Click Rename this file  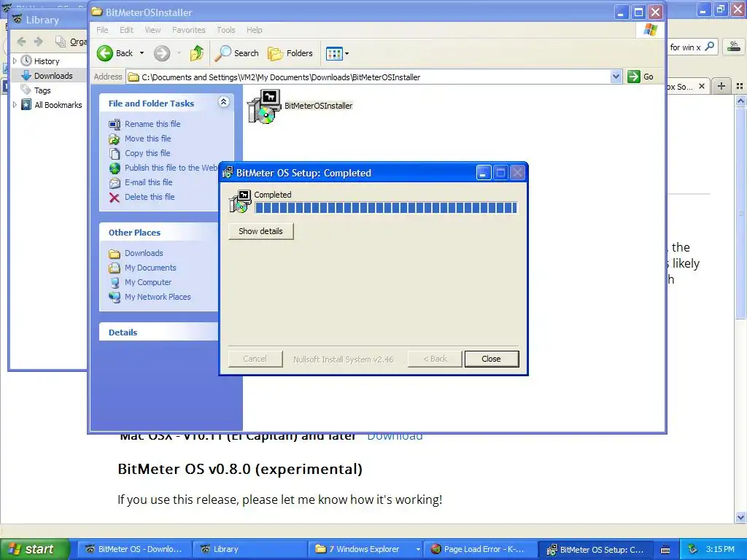(152, 124)
